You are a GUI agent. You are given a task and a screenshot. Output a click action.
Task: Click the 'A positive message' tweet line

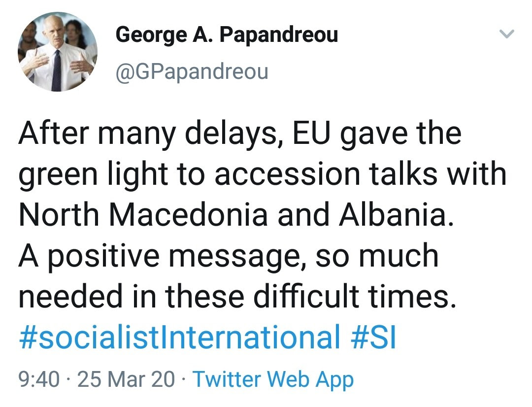pos(229,256)
